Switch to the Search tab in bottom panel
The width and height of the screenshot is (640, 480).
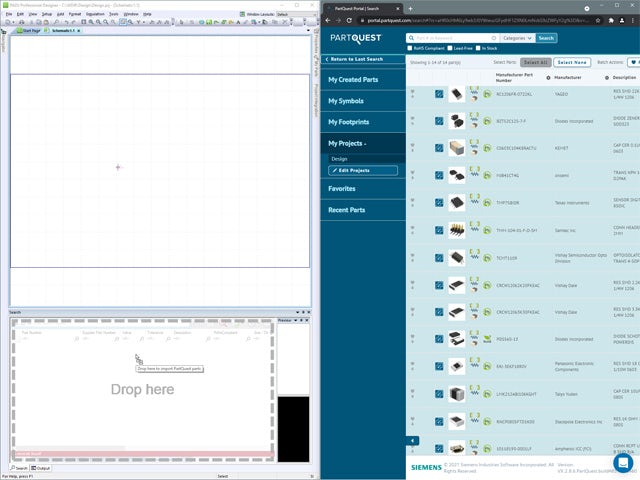pyautogui.click(x=19, y=468)
